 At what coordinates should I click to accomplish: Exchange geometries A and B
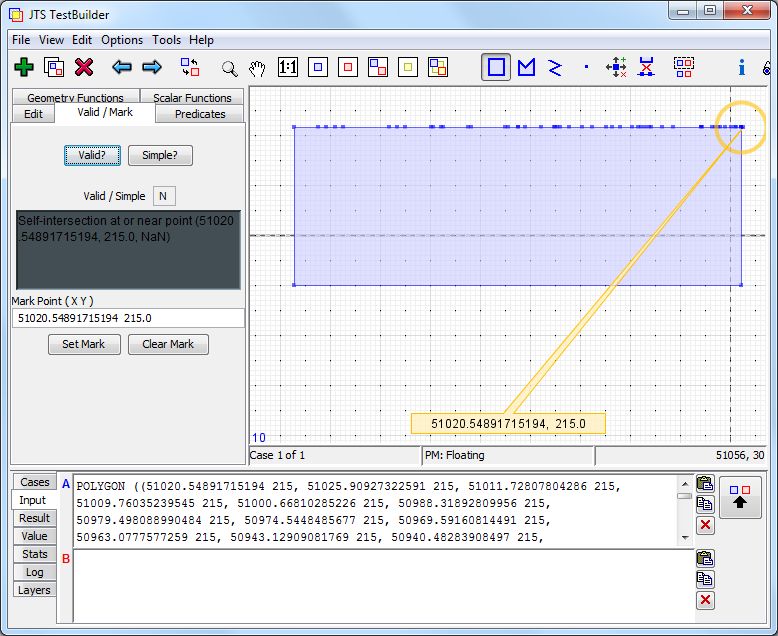[190, 67]
